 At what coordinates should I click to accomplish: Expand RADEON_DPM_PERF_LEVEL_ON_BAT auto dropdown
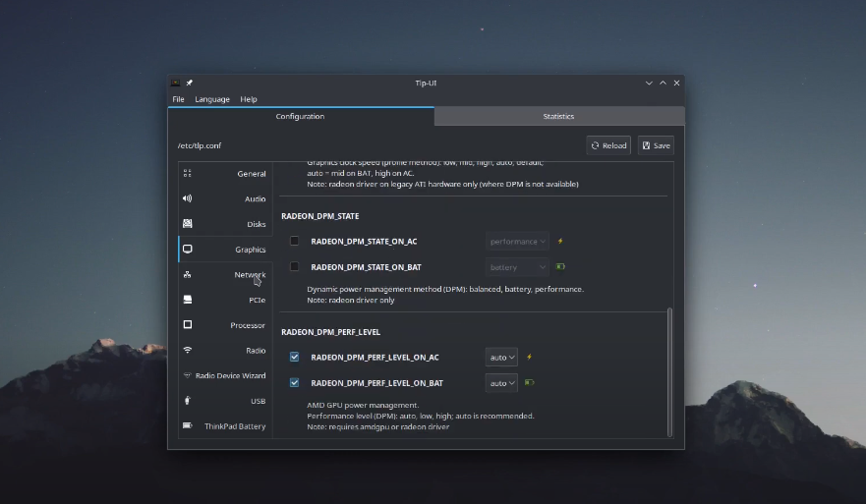(501, 383)
